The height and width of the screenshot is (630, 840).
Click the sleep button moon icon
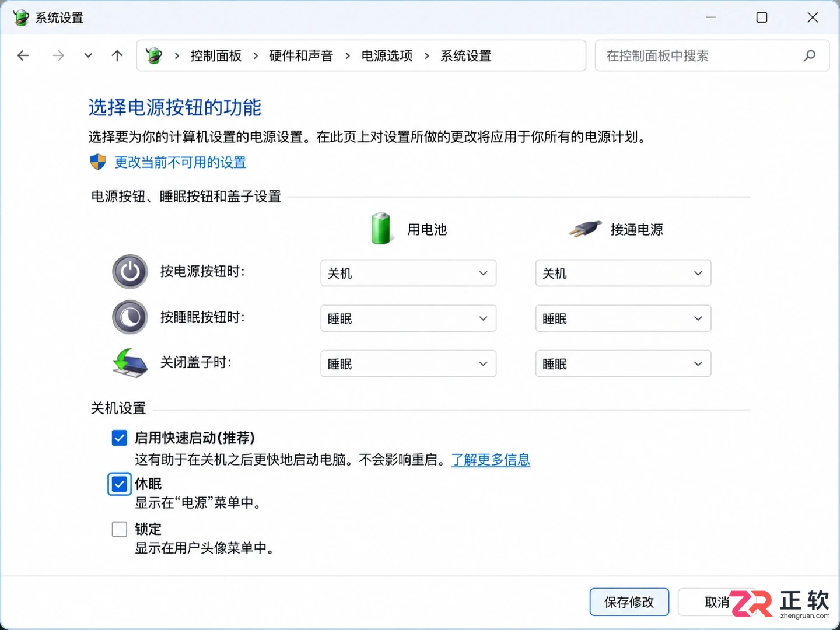click(x=130, y=317)
